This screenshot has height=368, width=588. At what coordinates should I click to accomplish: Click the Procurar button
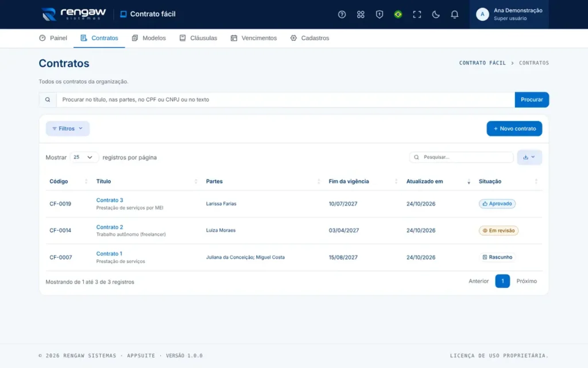pos(532,99)
